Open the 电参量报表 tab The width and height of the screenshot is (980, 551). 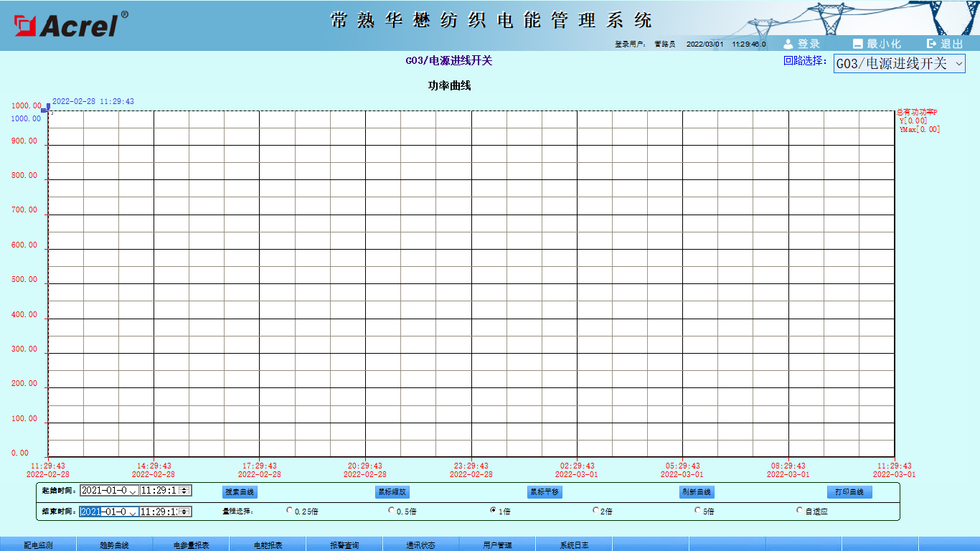[x=192, y=545]
